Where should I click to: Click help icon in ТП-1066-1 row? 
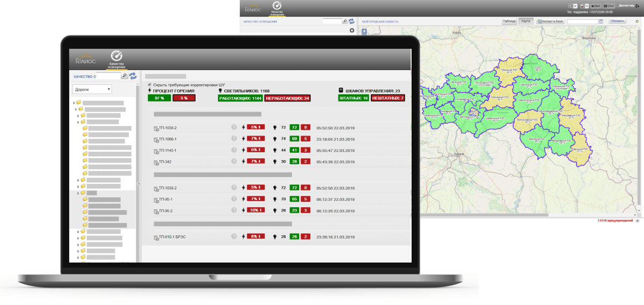(234, 139)
